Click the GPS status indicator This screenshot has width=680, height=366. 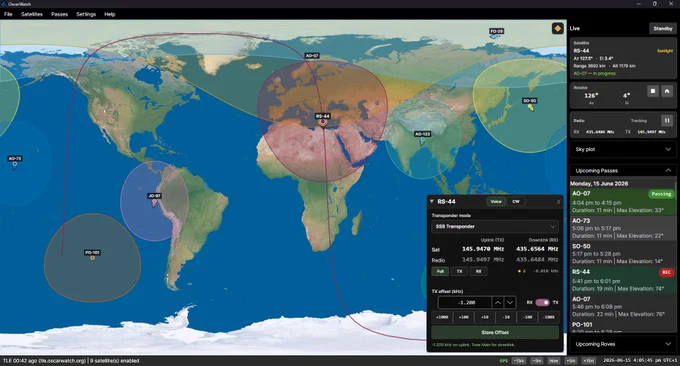503,361
